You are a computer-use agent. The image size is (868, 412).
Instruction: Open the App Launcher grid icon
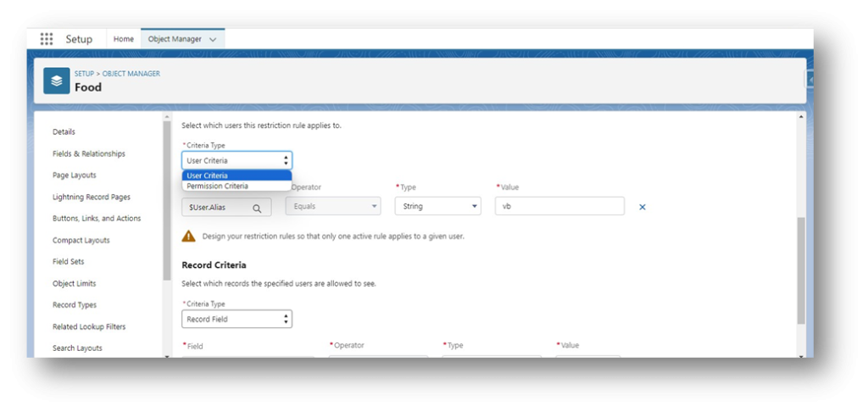click(47, 39)
